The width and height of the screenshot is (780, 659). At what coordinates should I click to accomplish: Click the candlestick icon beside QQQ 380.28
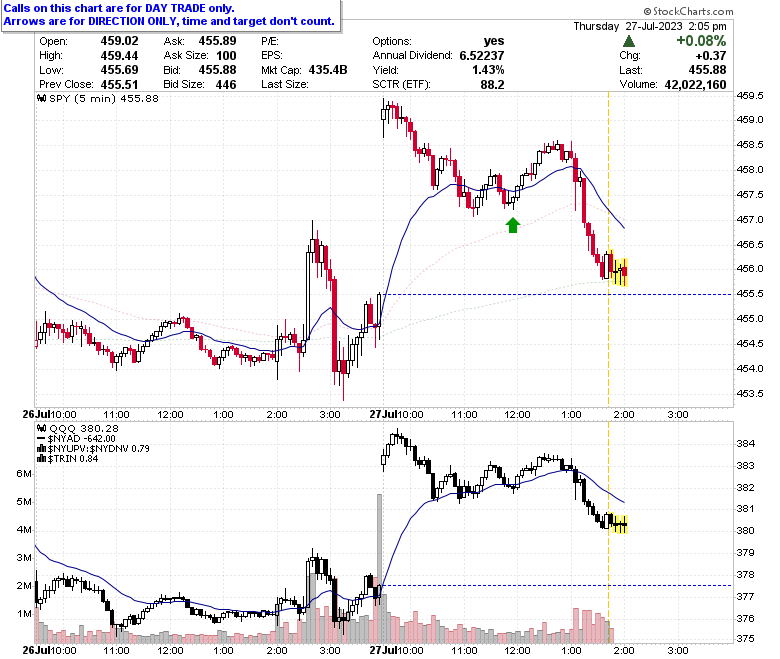[42, 428]
